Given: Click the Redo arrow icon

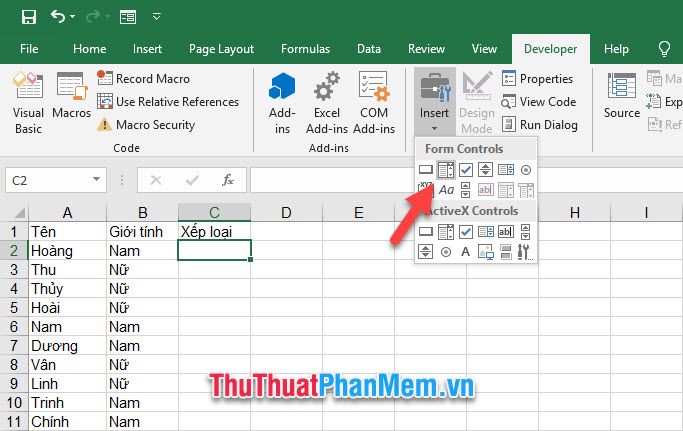Looking at the screenshot, I should click(92, 17).
